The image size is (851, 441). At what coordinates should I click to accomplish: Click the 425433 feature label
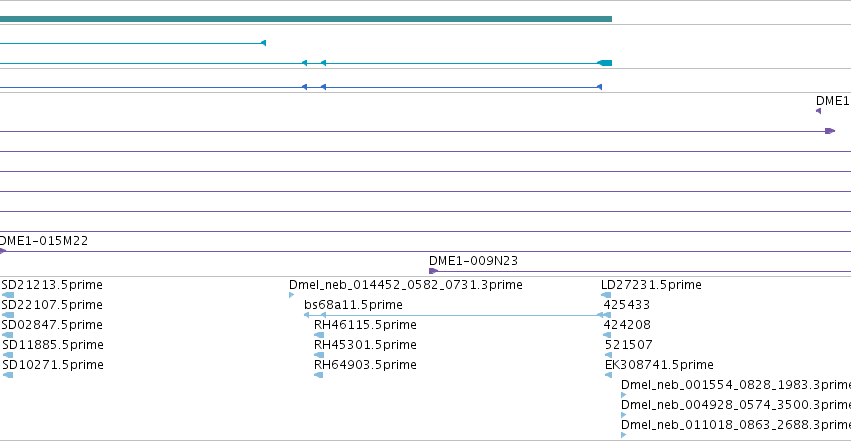click(x=627, y=305)
